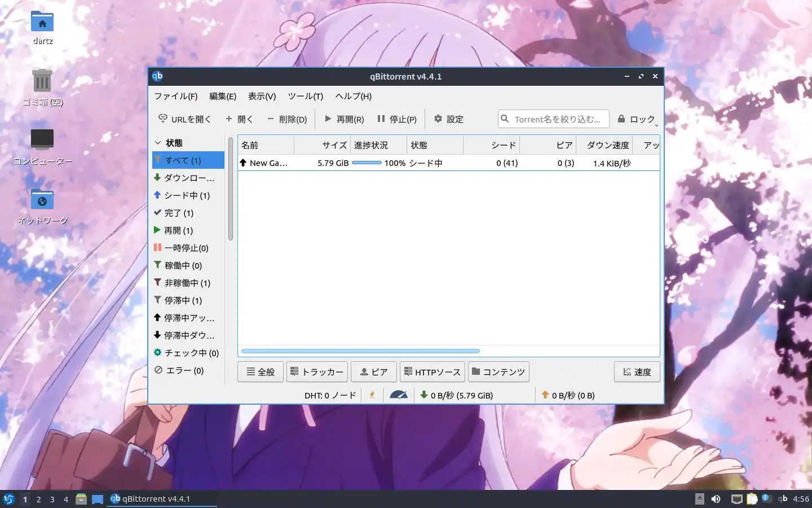
Task: Select the 再開 (1) green play filter
Action: [x=188, y=230]
